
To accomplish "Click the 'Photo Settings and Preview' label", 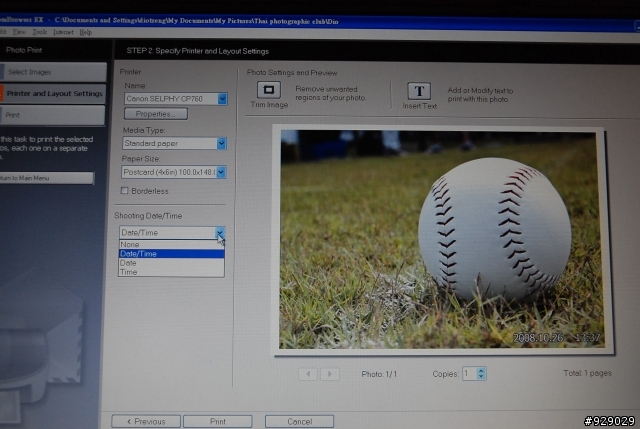I will 292,73.
